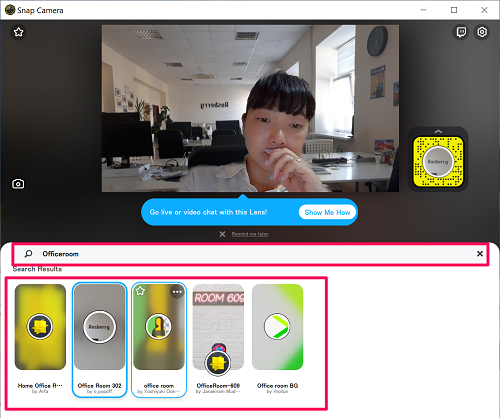Click 'OfficeRoom-609' lens title text
Viewport: 500px width, 418px height.
(x=218, y=386)
